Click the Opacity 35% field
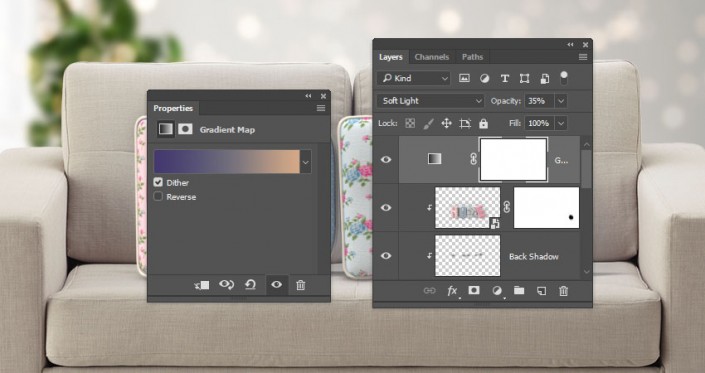This screenshot has height=373, width=705. pyautogui.click(x=540, y=101)
